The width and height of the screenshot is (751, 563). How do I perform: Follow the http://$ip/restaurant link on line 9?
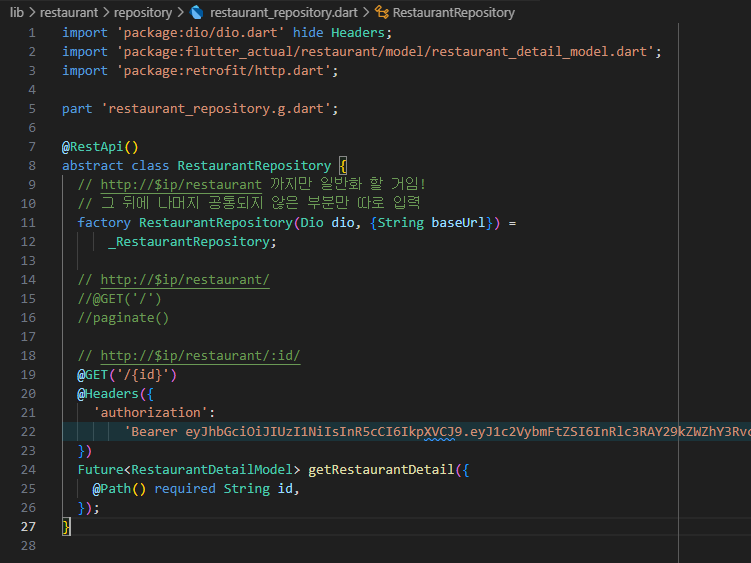click(181, 184)
